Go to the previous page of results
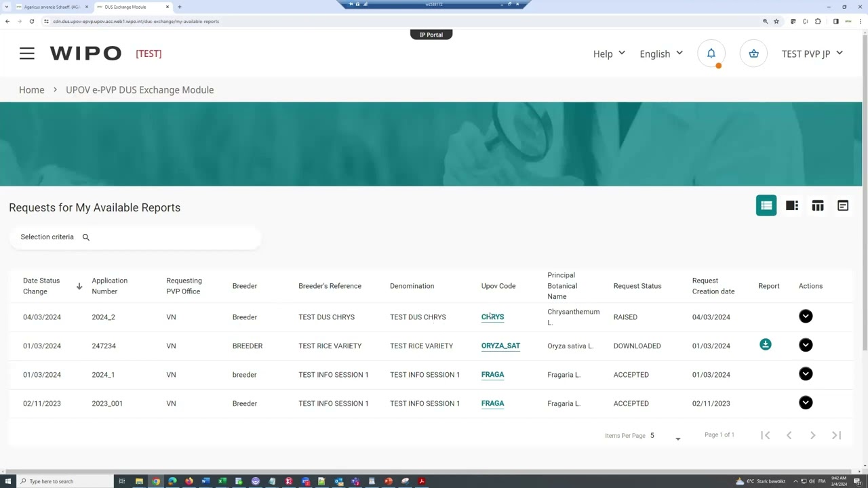Viewport: 868px width, 488px height. [789, 435]
